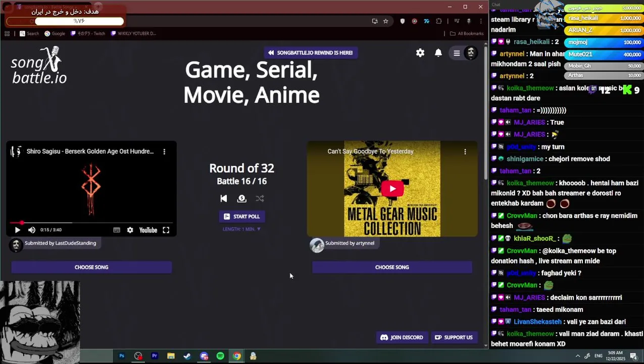
Task: Open the WIKKLY YOTUBER bookmark
Action: click(133, 33)
